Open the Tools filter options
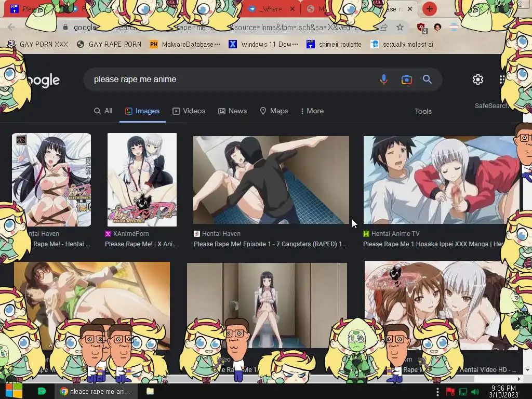 click(423, 111)
